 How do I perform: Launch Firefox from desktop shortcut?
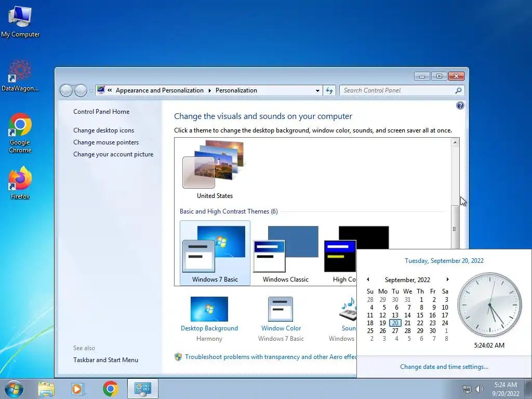[20, 182]
